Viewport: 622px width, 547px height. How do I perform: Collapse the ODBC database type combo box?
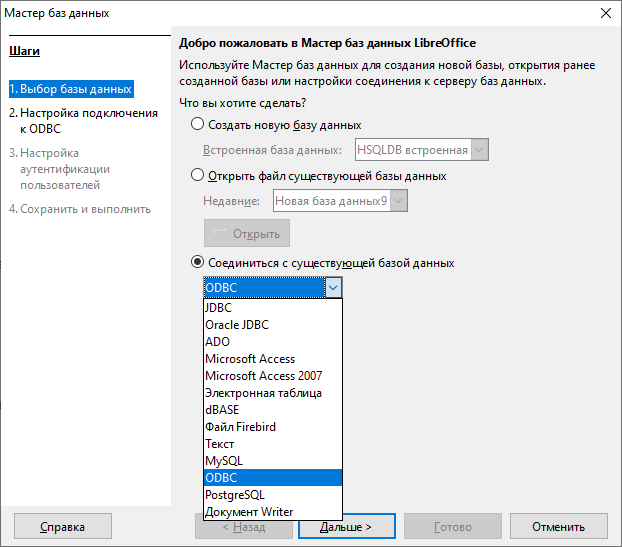(x=333, y=288)
